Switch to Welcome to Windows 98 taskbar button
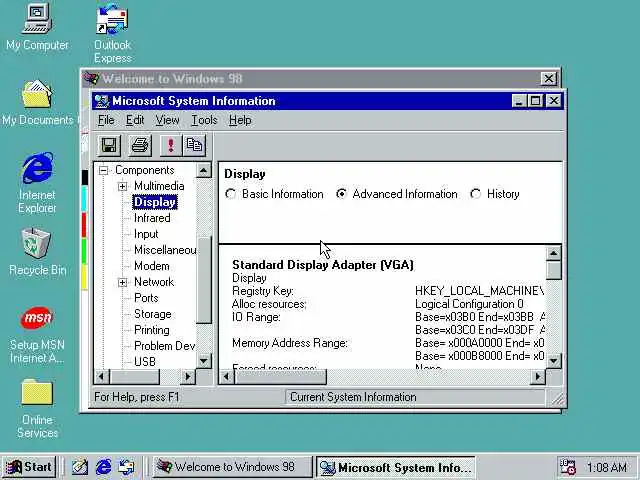This screenshot has height=480, width=640. click(x=232, y=467)
